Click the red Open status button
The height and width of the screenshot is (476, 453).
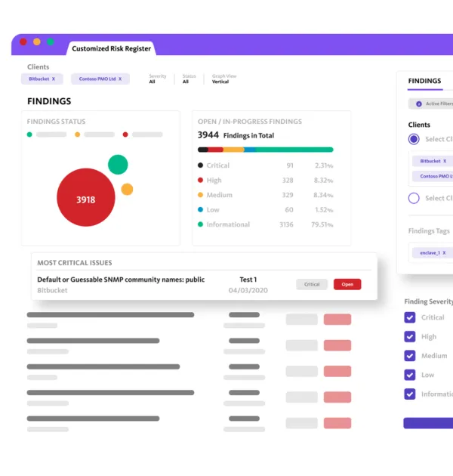347,284
